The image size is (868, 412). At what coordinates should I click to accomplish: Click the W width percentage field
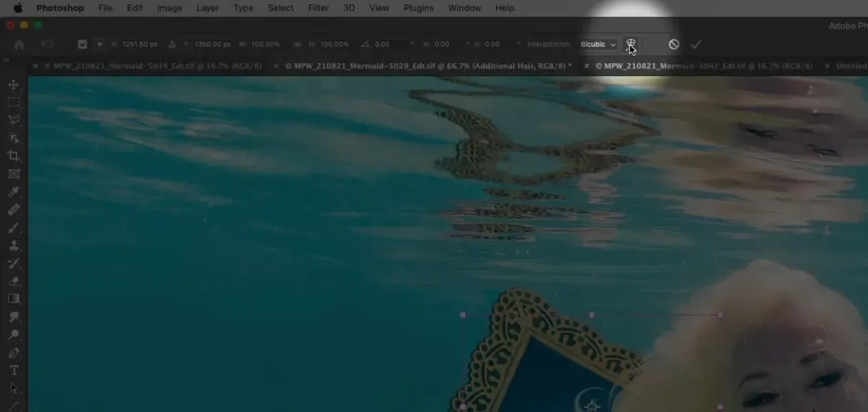click(x=266, y=45)
